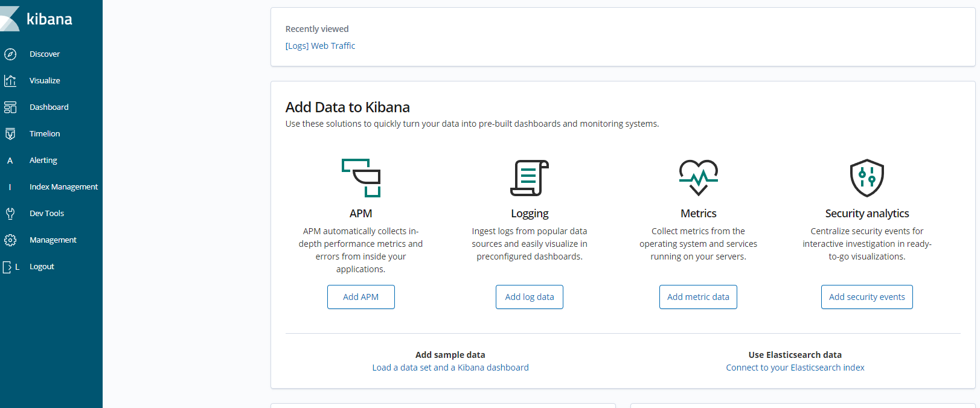Open Dev Tools from the sidebar
Viewport: 980px width, 408px height.
(46, 214)
